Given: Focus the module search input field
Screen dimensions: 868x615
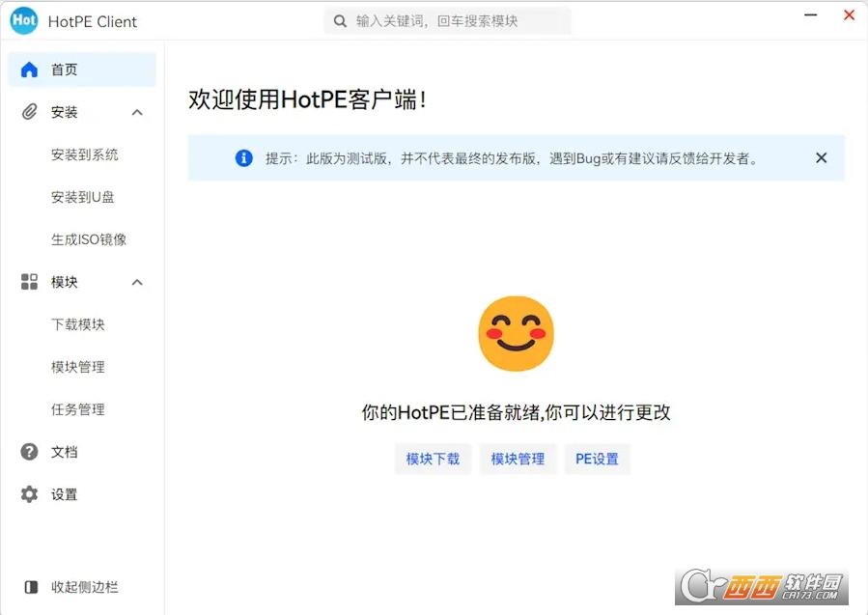Looking at the screenshot, I should click(x=448, y=21).
